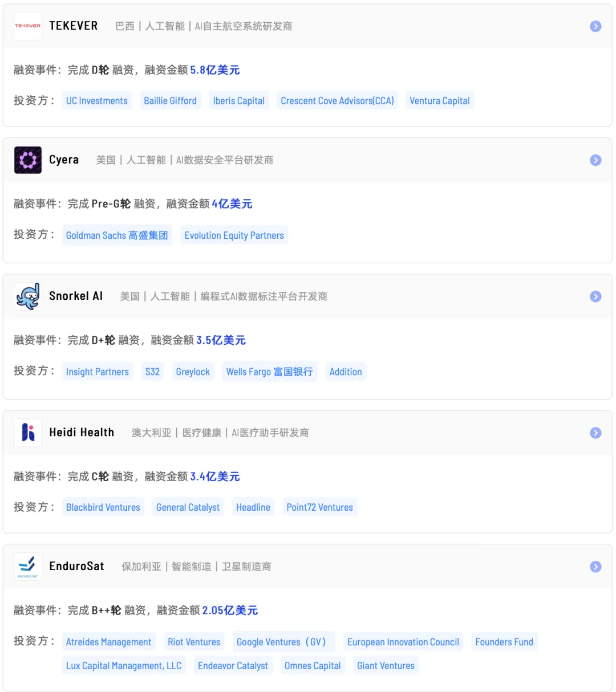
Task: Expand EnduroSat card via arrow icon
Action: coord(595,567)
